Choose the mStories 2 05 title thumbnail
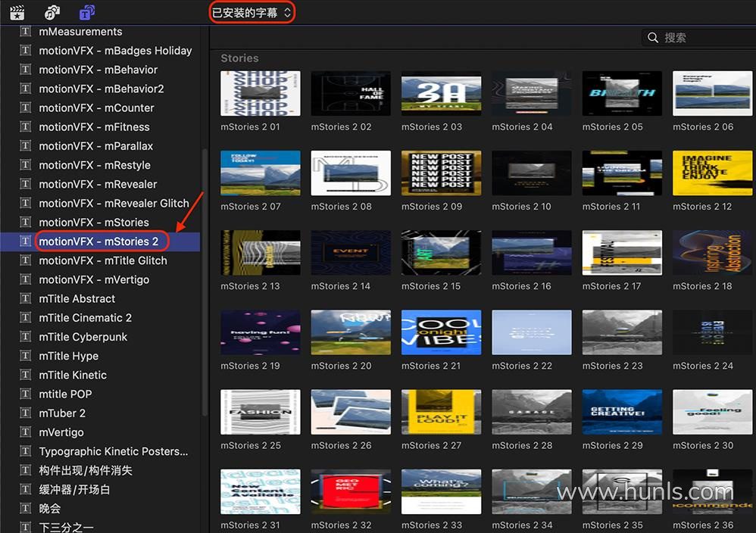The height and width of the screenshot is (533, 756). pyautogui.click(x=622, y=93)
